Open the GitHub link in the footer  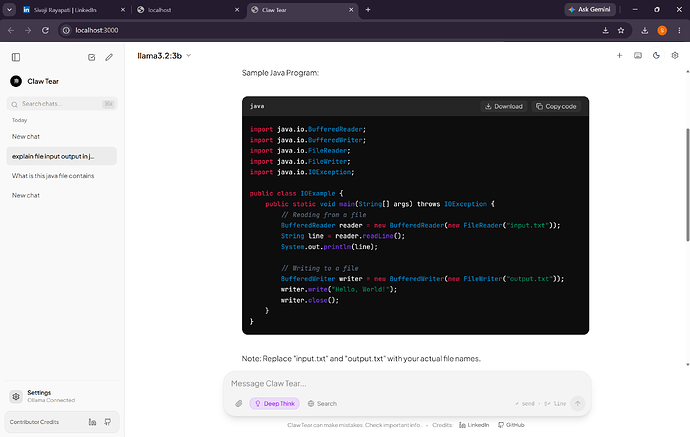[x=511, y=425]
